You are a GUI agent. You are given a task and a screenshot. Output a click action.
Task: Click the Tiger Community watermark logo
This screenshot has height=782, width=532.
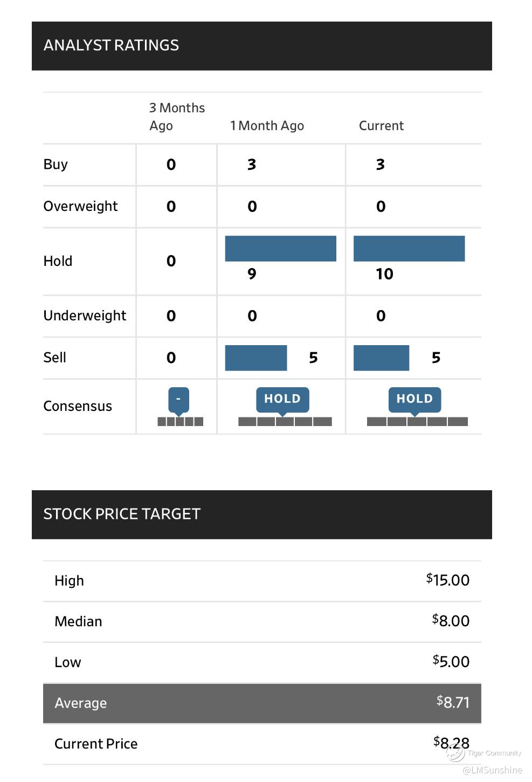[455, 753]
